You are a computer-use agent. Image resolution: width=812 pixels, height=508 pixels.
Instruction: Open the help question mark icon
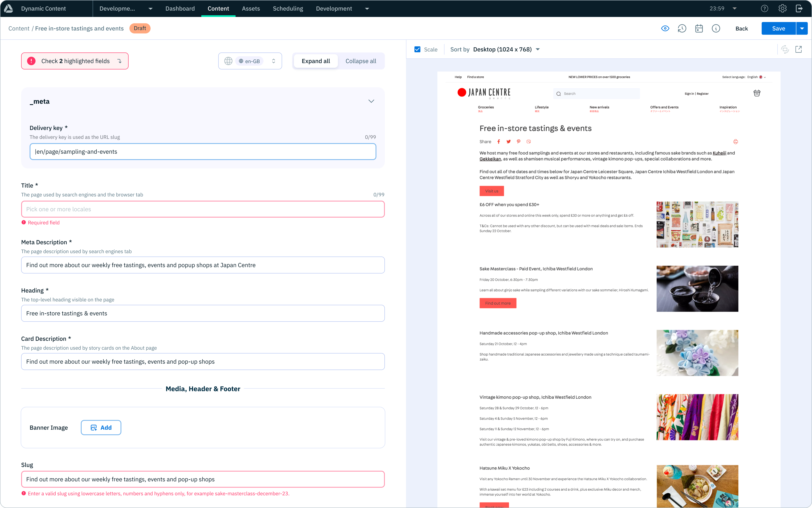[x=764, y=8]
